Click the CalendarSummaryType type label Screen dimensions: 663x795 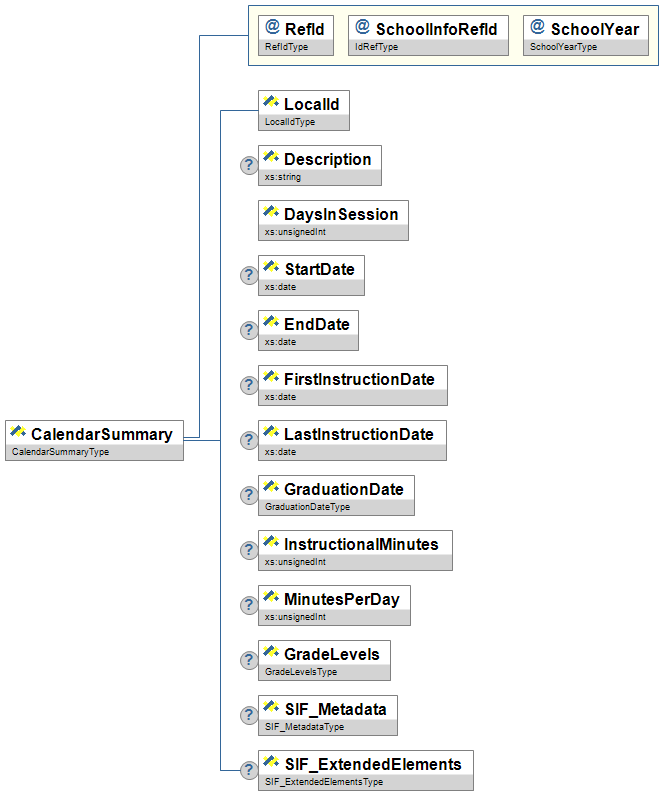[x=60, y=452]
